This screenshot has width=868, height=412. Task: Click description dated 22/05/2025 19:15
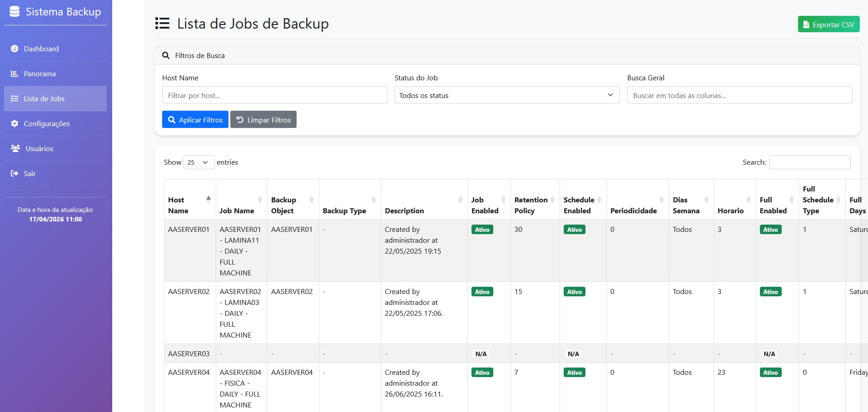pos(413,240)
